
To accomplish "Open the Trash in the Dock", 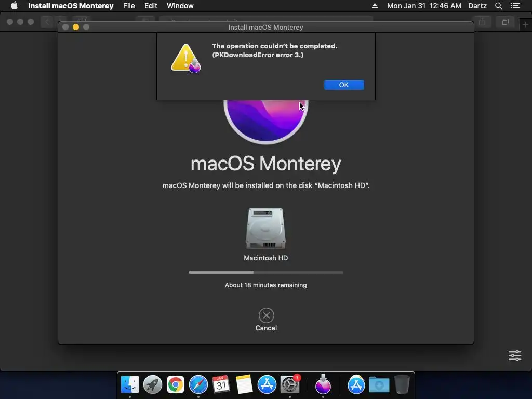I will point(402,384).
